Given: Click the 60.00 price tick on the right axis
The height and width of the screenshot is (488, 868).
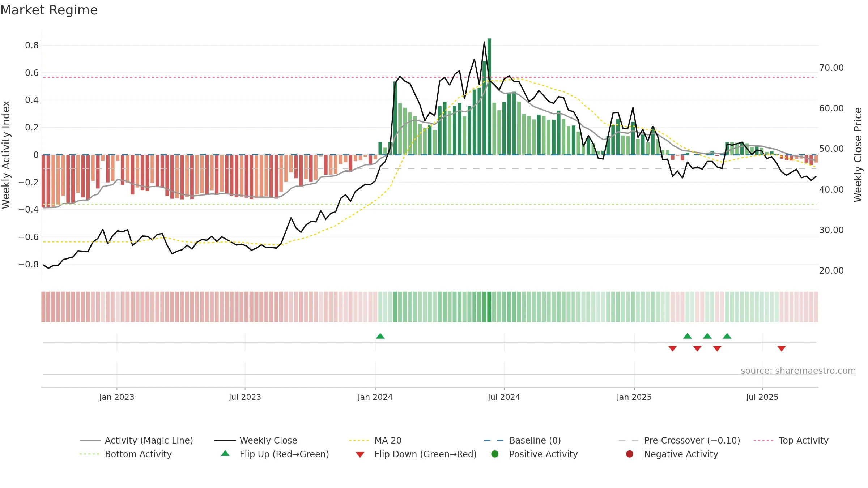Looking at the screenshot, I should (x=831, y=108).
